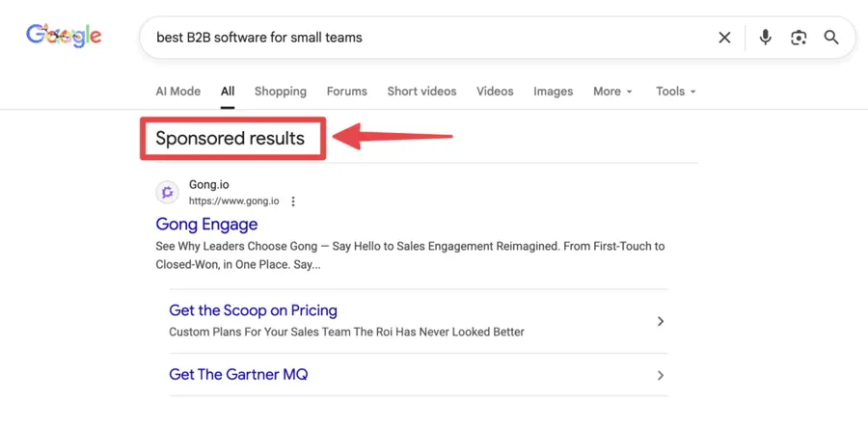The image size is (868, 427).
Task: Open Gong.io favicon in sponsored result
Action: (167, 193)
